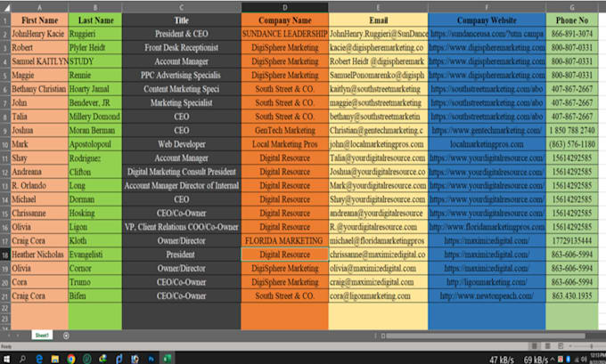Select the 'Last Name' header cell
The width and height of the screenshot is (606, 364).
point(95,20)
